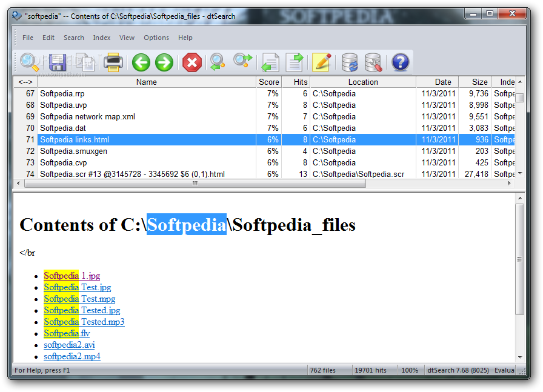This screenshot has width=543, height=392.
Task: Select result row Softpedia.rrp
Action: pos(264,93)
